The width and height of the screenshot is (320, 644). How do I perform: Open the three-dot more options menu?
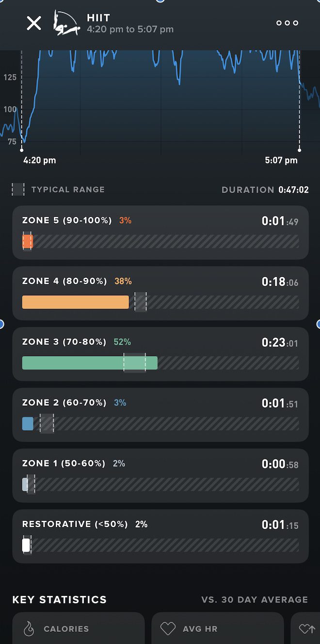coord(287,23)
